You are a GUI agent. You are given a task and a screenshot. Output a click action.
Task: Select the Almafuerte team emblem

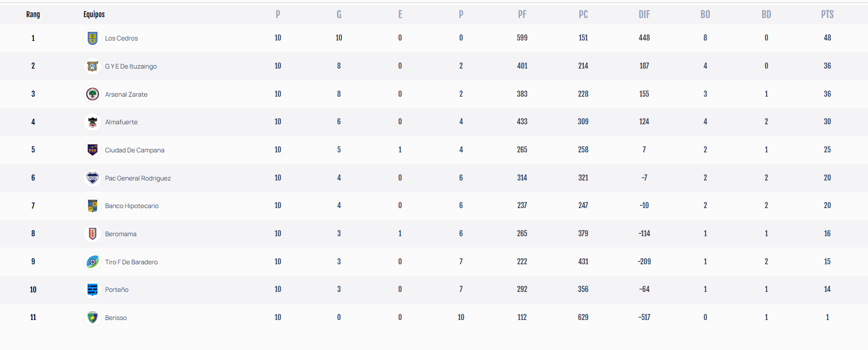(92, 122)
